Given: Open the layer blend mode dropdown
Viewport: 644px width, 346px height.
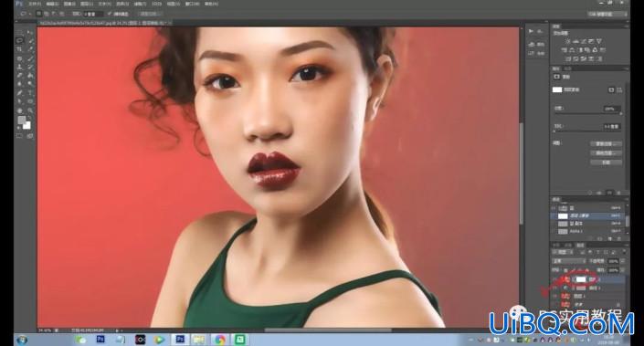Looking at the screenshot, I should 569,261.
